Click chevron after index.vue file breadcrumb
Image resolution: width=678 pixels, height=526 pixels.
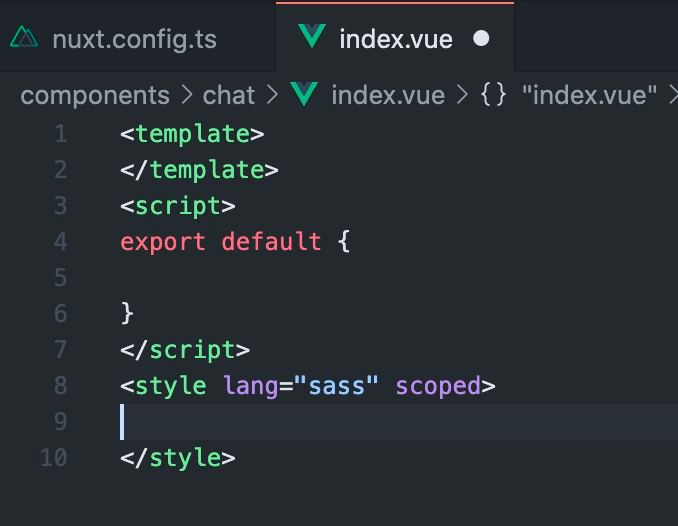[462, 95]
